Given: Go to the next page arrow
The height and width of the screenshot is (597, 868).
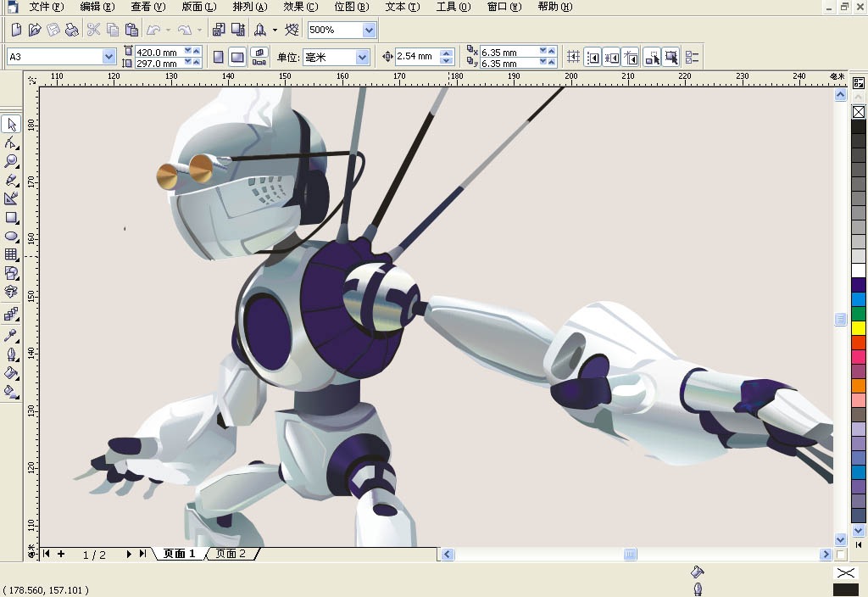Looking at the screenshot, I should tap(129, 554).
